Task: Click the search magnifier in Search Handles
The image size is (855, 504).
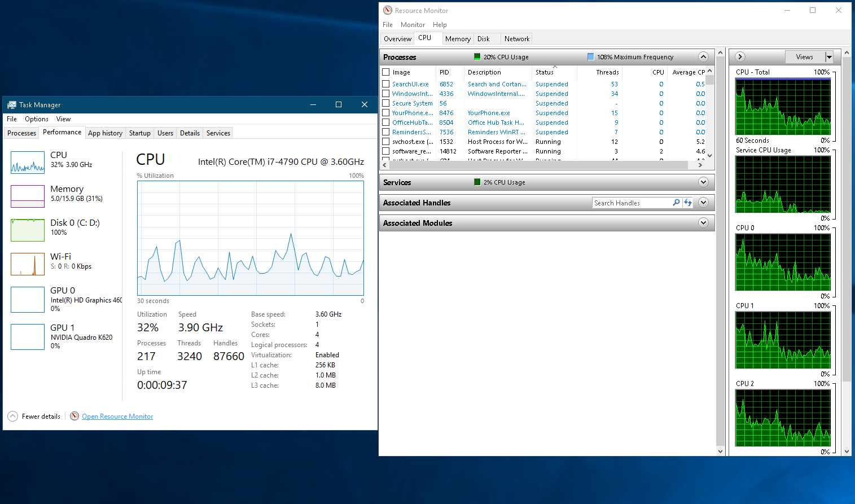Action: [676, 203]
